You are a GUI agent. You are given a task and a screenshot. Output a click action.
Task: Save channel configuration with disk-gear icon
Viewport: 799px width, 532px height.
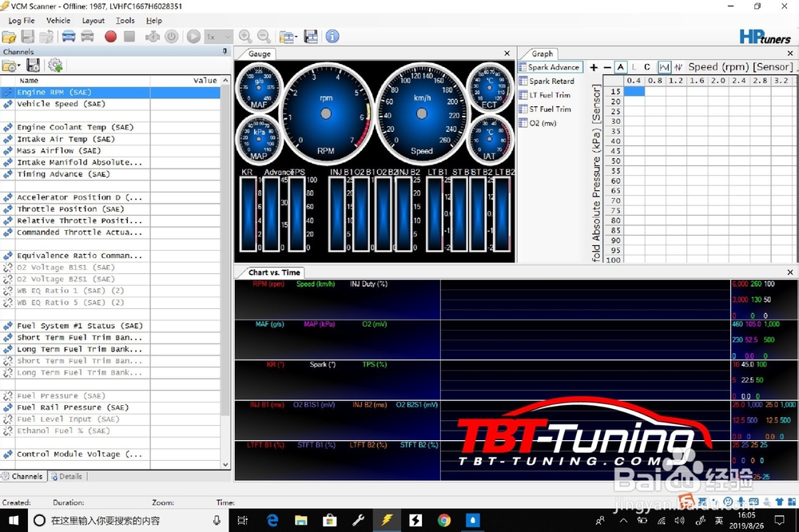coord(34,66)
